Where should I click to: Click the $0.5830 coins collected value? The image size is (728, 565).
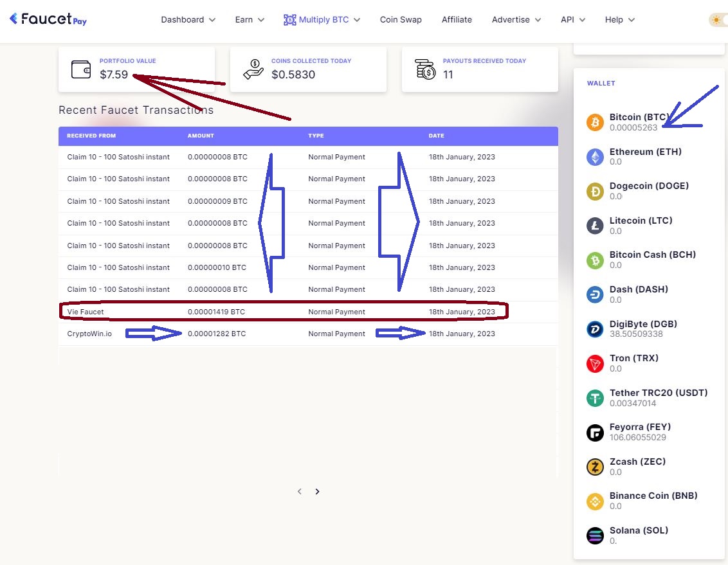pyautogui.click(x=293, y=74)
